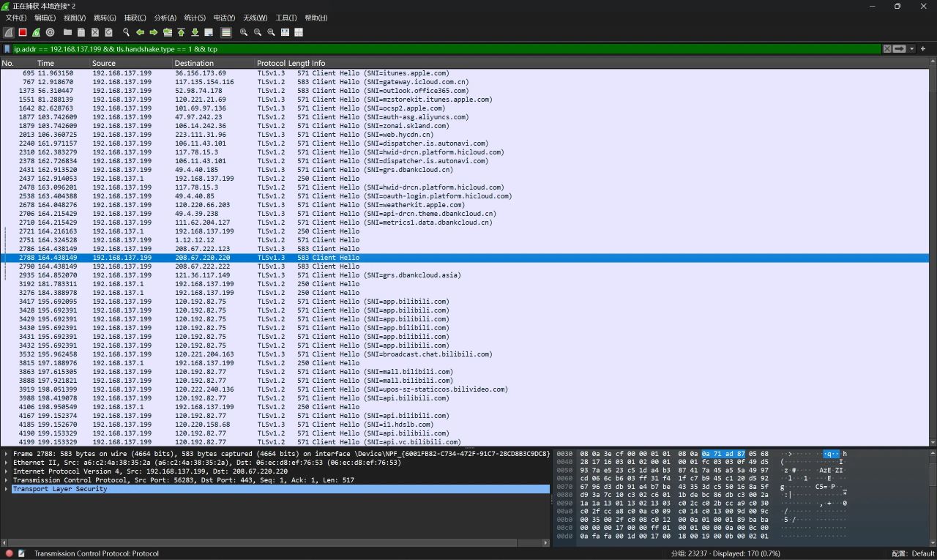Viewport: 937px width, 560px height.
Task: Select packet 2013 with SNI=web.hycdn.cn
Action: click(464, 135)
